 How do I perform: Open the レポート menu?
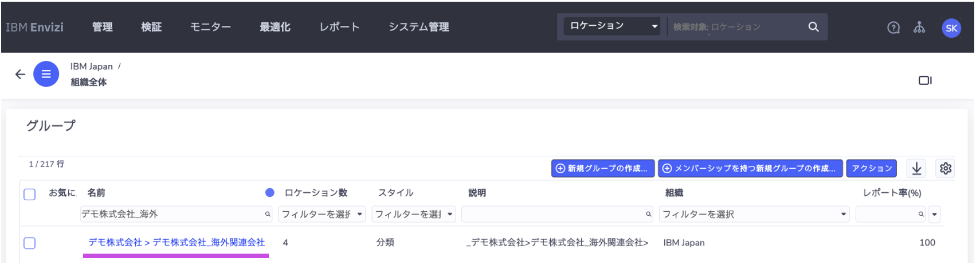click(339, 27)
